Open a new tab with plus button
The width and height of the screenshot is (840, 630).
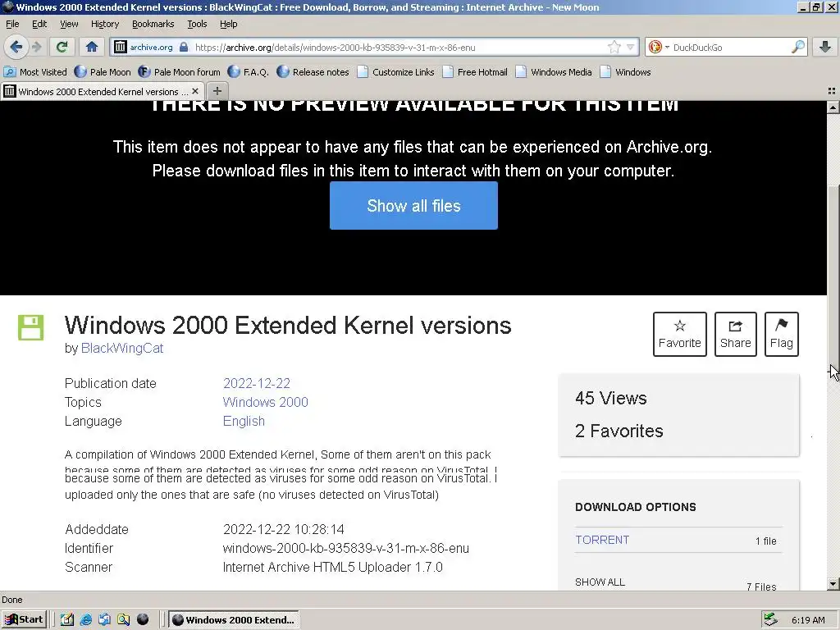coord(217,91)
